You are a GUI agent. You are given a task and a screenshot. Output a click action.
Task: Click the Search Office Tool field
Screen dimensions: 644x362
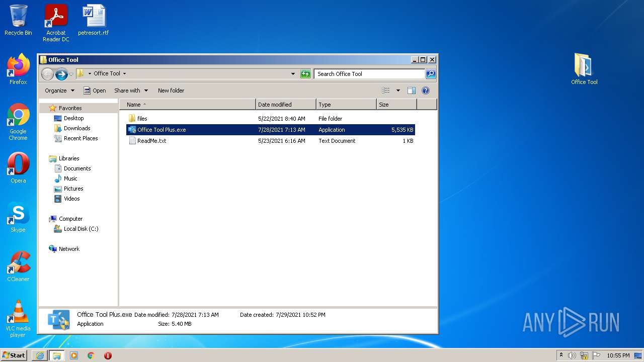[x=369, y=74]
